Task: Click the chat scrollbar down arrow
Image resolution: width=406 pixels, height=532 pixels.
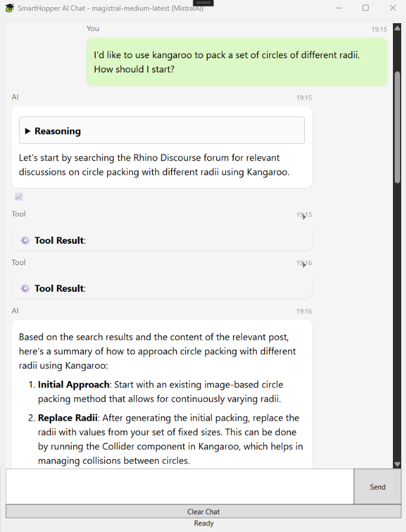Action: pos(397,464)
